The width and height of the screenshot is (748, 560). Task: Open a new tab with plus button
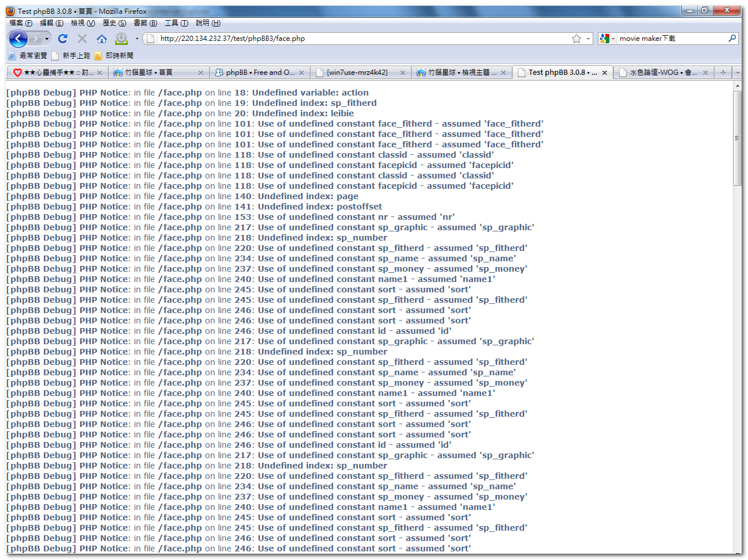723,73
